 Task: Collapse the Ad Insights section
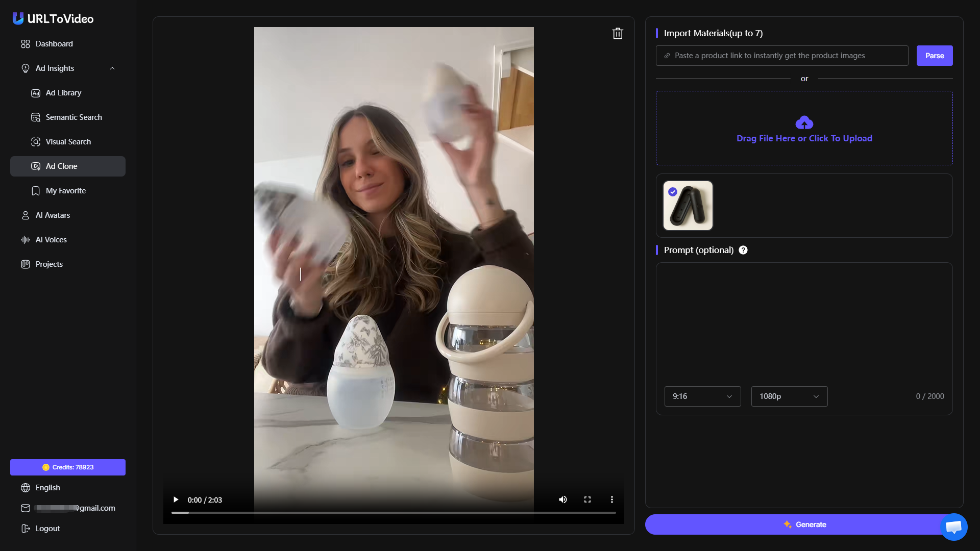click(112, 68)
